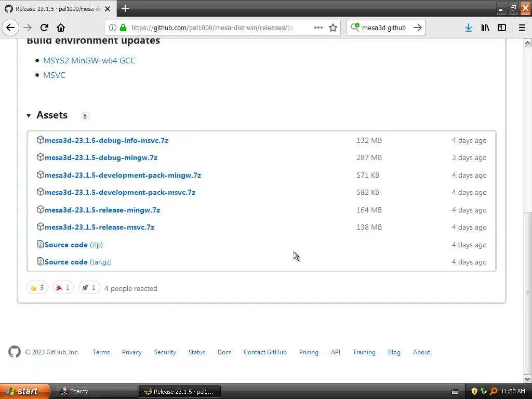Image resolution: width=532 pixels, height=399 pixels.
Task: Click the page scrollbar down arrow
Action: (528, 379)
